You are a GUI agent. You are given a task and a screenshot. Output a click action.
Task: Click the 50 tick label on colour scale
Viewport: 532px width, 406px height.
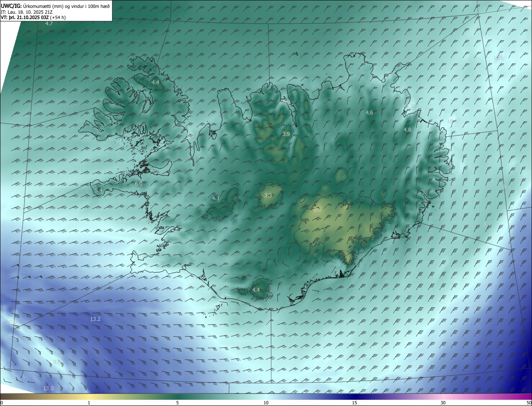tap(529, 403)
